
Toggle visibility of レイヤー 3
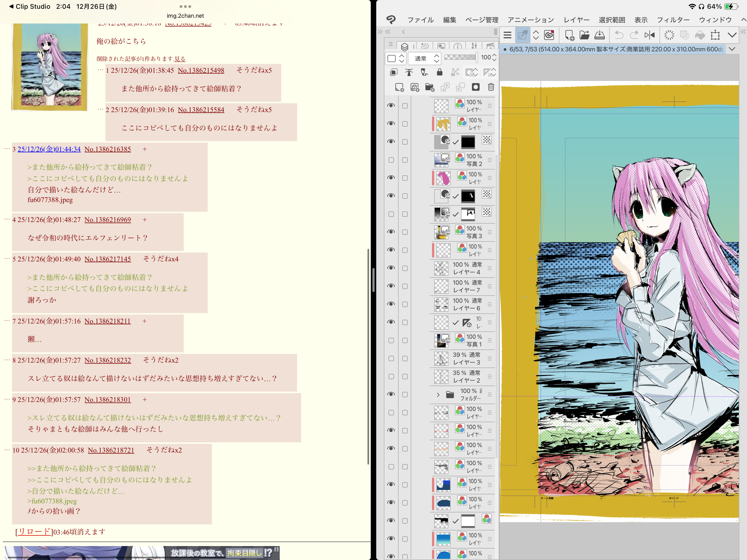[391, 358]
